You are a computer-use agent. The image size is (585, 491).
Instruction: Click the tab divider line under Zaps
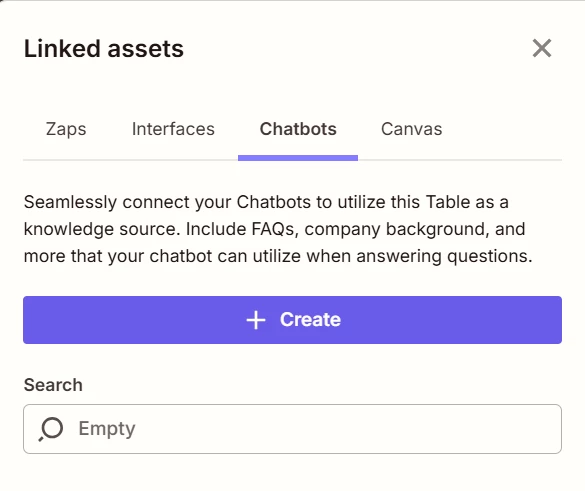[66, 160]
